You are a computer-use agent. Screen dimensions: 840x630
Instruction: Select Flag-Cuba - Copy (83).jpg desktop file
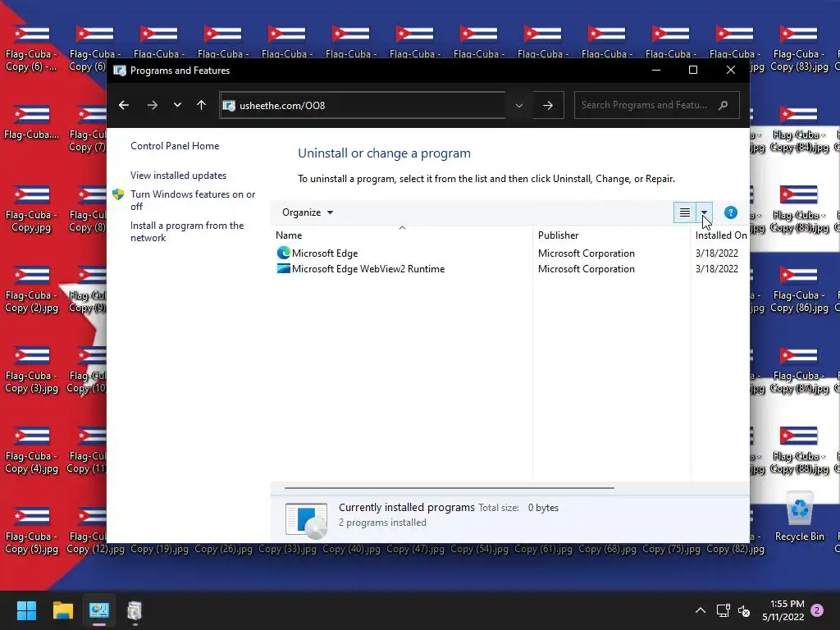(x=799, y=48)
